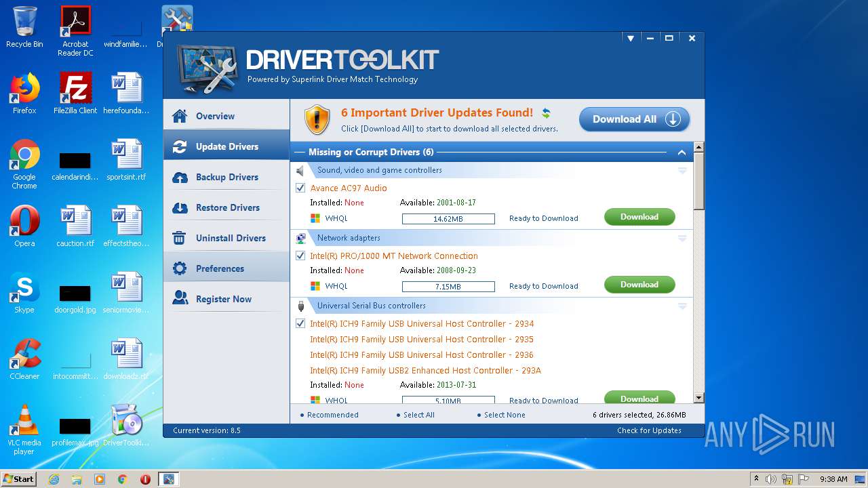This screenshot has height=488, width=868.
Task: Select the Update Drivers tab
Action: (226, 146)
